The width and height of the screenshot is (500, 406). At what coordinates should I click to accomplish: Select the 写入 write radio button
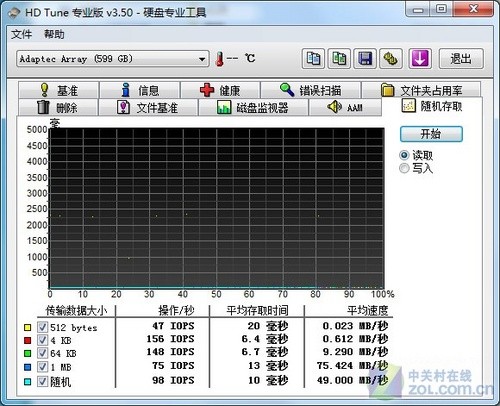pyautogui.click(x=416, y=168)
